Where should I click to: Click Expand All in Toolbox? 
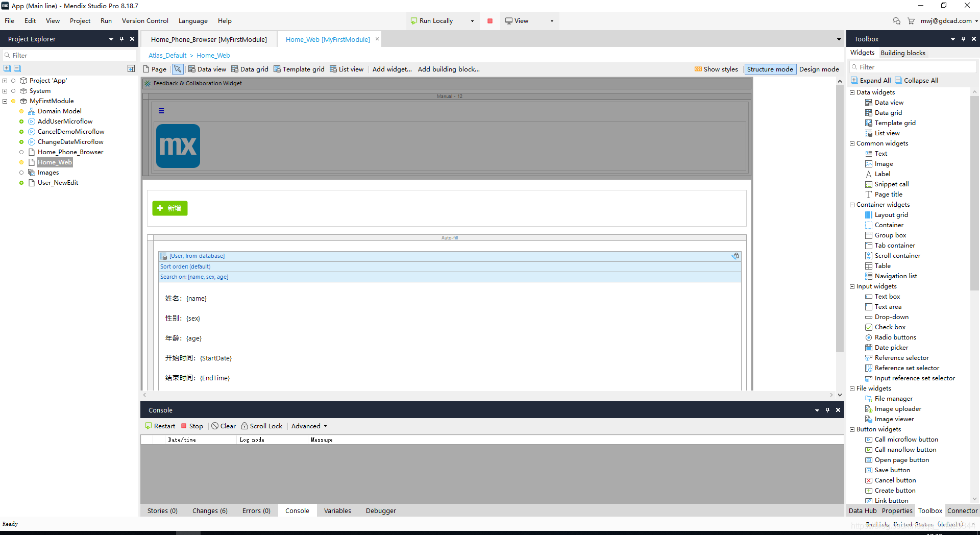click(871, 80)
